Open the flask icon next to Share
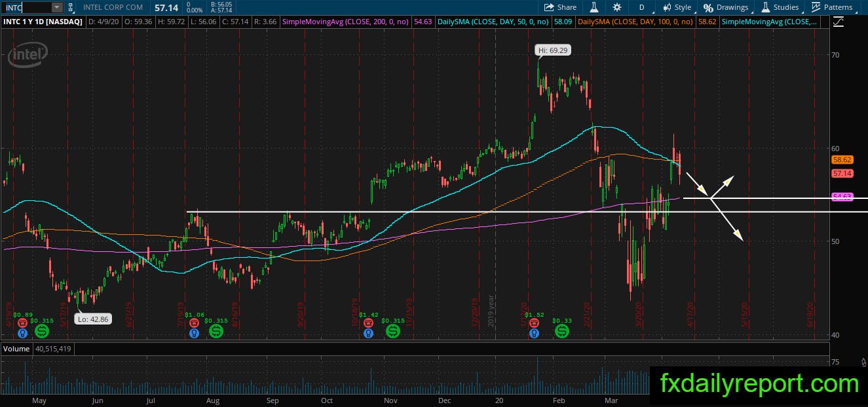This screenshot has height=407, width=868. 594,7
